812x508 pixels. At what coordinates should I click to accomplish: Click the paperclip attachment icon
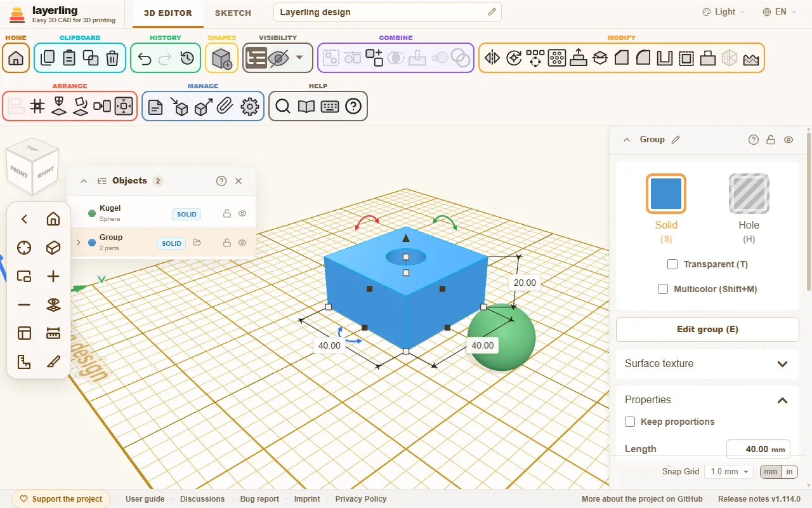pos(224,106)
